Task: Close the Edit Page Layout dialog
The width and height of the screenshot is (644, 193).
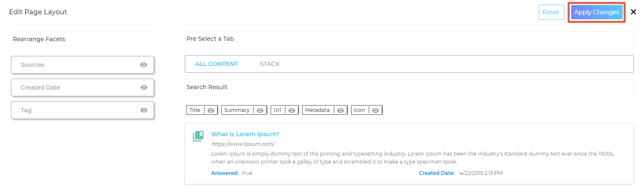Action: 633,12
